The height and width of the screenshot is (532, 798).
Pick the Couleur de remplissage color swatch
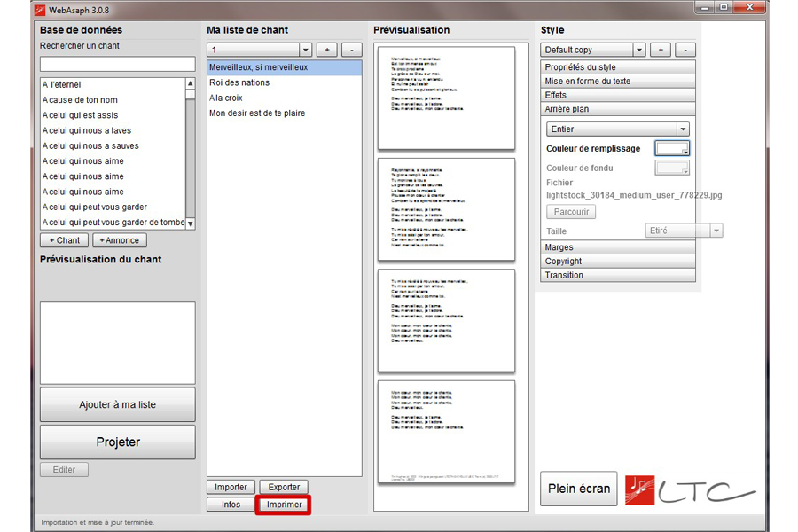coord(671,149)
